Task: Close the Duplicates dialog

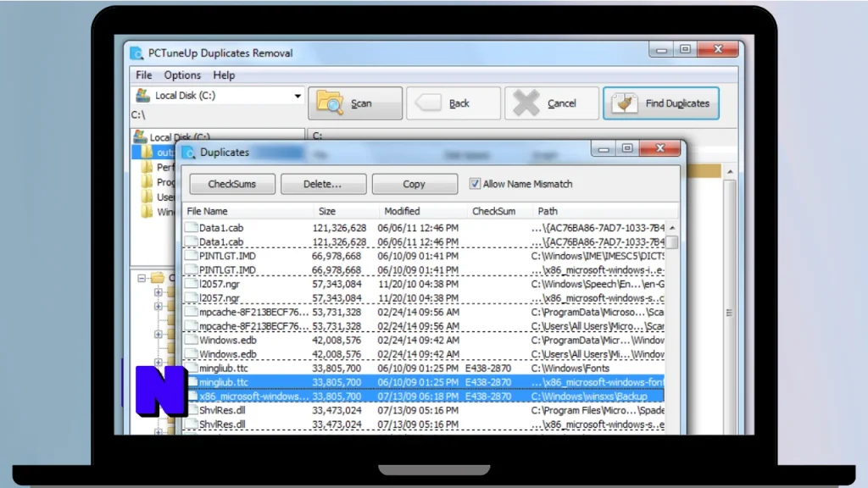Action: (x=659, y=147)
